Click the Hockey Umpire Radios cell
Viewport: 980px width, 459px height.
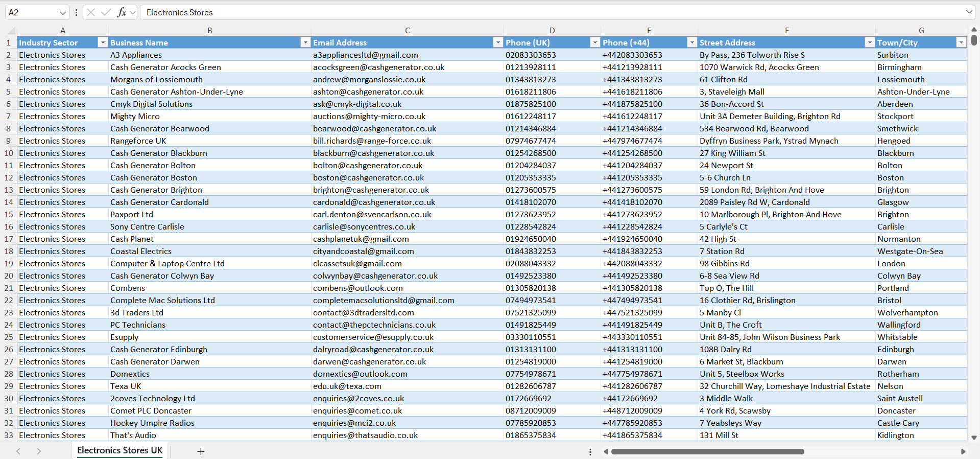click(210, 423)
